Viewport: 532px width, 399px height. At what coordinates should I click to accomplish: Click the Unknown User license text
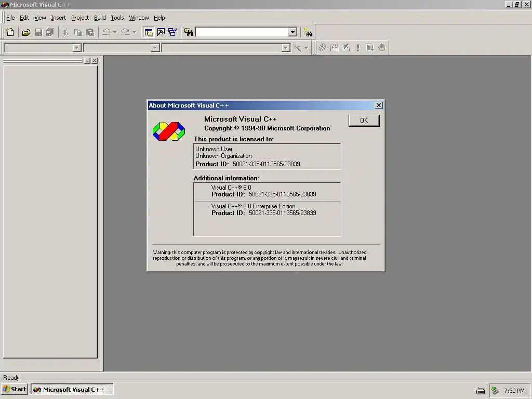pyautogui.click(x=214, y=149)
